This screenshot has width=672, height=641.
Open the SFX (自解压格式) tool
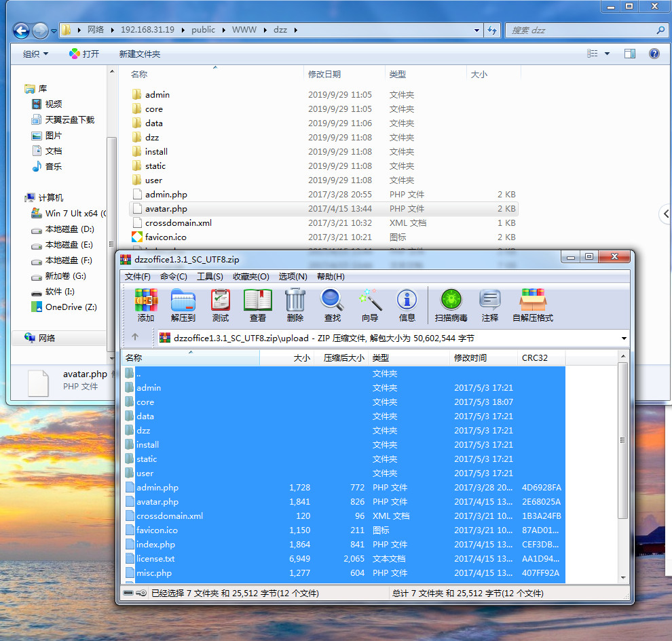(533, 305)
